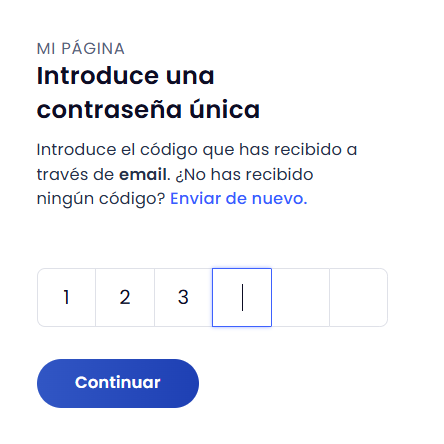Click the bold word email
The height and width of the screenshot is (444, 444).
143,174
